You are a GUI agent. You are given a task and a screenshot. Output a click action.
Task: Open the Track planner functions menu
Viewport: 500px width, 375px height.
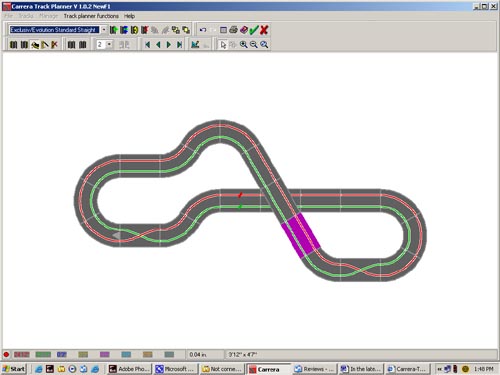(91, 16)
